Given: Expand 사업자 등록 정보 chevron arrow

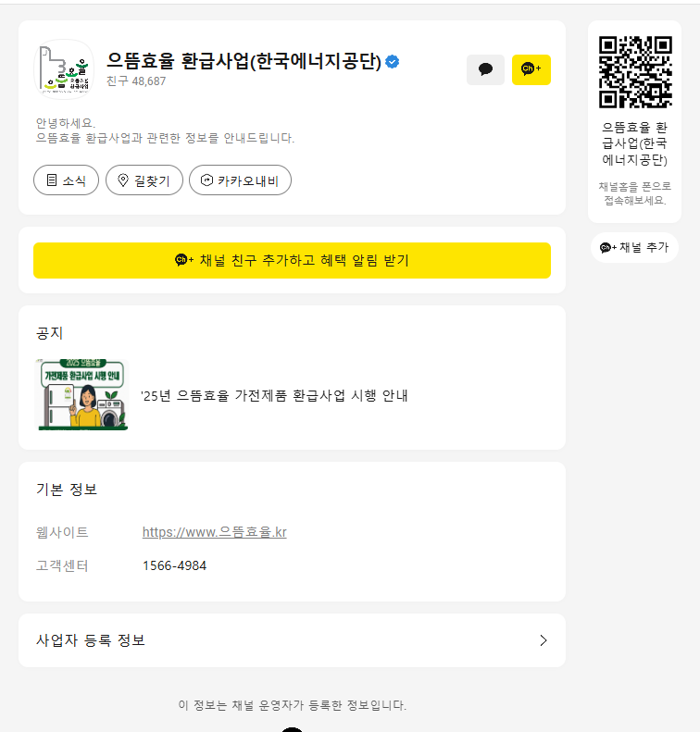Looking at the screenshot, I should [544, 640].
